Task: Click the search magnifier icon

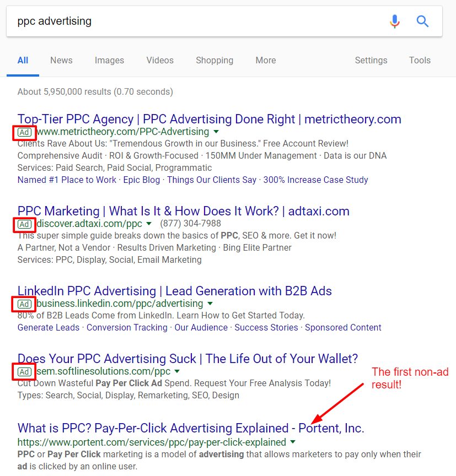Action: click(422, 21)
